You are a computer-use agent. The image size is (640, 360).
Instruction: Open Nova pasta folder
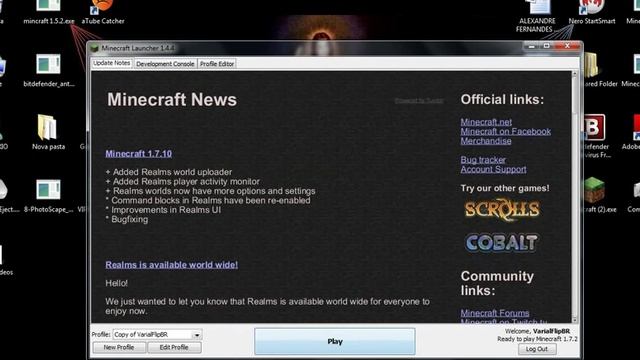pyautogui.click(x=48, y=132)
